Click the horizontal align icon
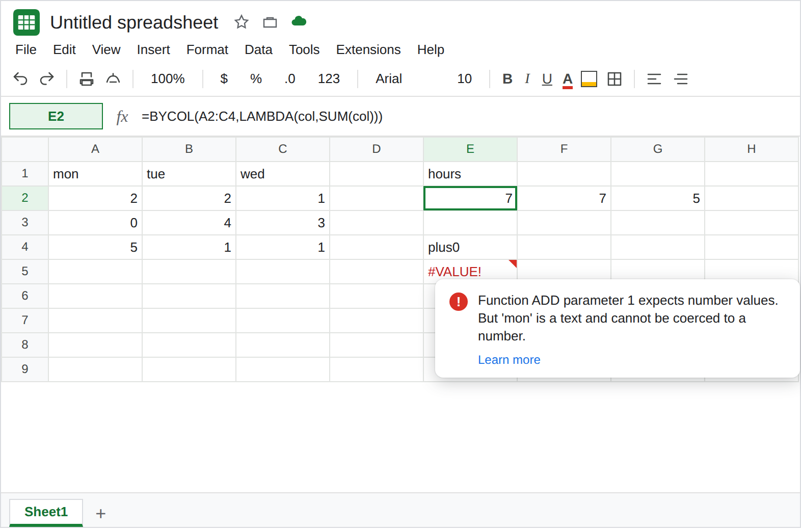This screenshot has width=801, height=532. point(654,78)
